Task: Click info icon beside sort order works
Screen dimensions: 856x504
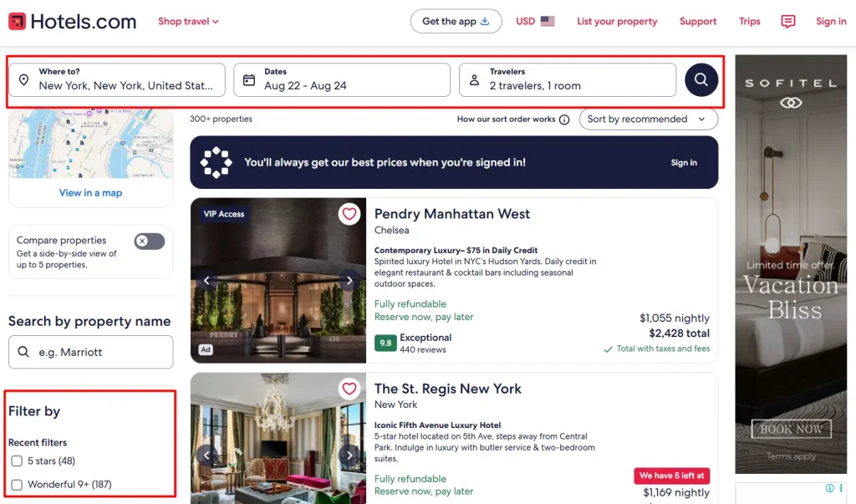Action: click(x=564, y=120)
